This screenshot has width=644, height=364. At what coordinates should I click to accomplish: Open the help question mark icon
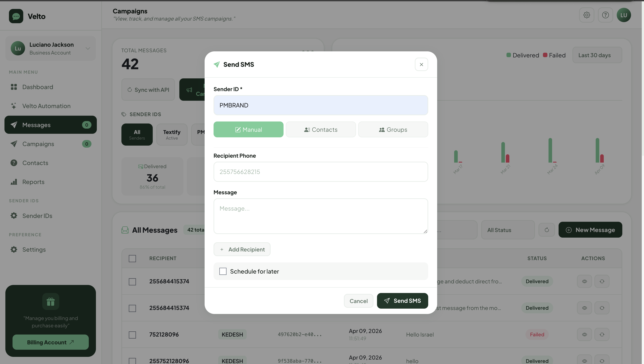pos(605,15)
